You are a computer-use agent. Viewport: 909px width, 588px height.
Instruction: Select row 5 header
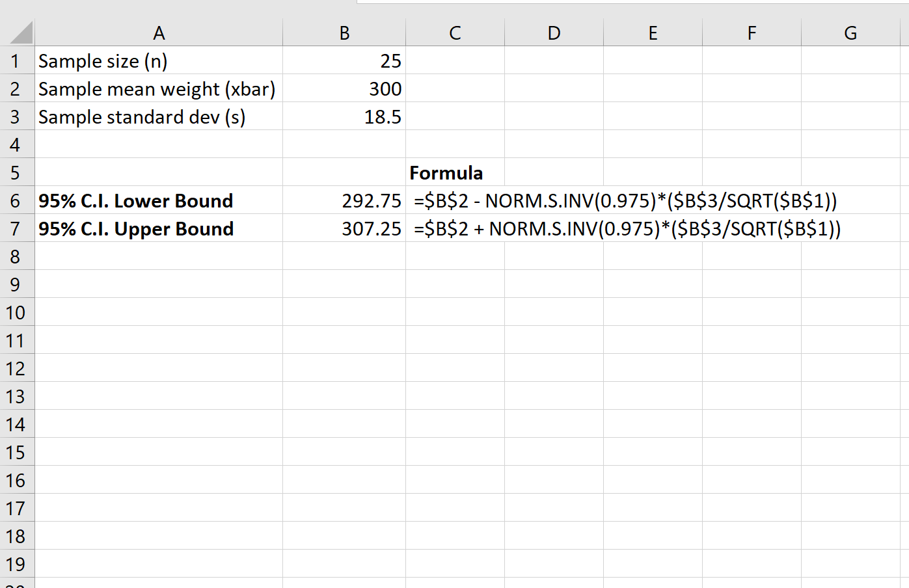click(x=17, y=172)
